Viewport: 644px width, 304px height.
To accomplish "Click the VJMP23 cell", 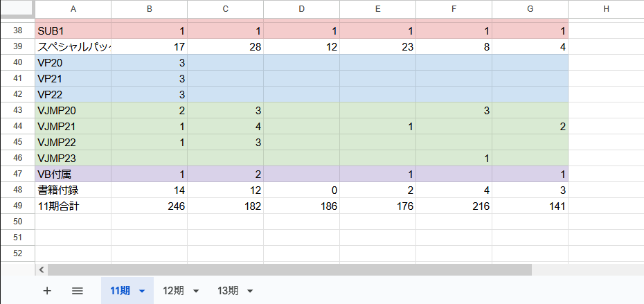I will click(73, 158).
